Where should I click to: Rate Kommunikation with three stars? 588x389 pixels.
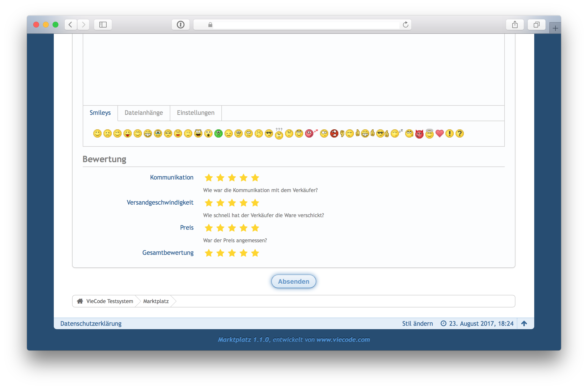coord(232,178)
